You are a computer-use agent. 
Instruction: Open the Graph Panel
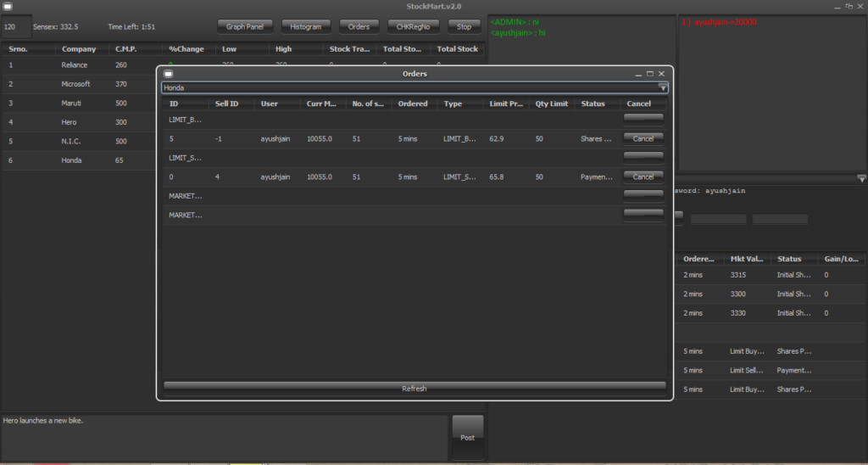[x=245, y=26]
